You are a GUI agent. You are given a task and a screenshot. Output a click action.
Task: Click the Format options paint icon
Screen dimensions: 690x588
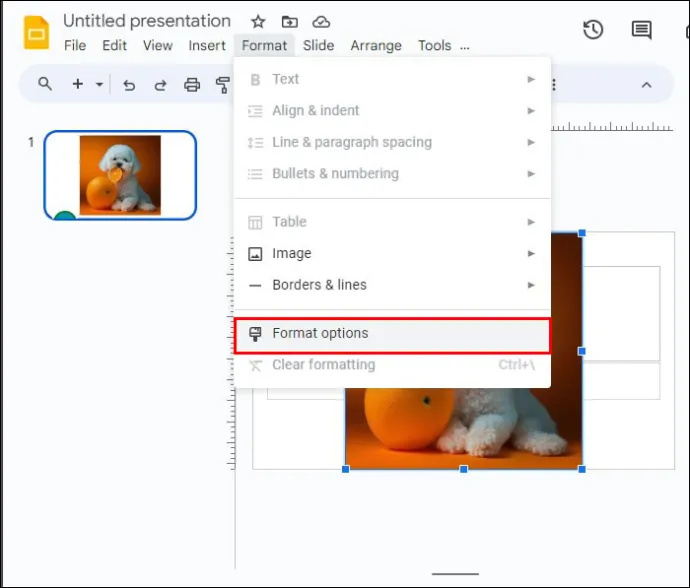pos(255,334)
